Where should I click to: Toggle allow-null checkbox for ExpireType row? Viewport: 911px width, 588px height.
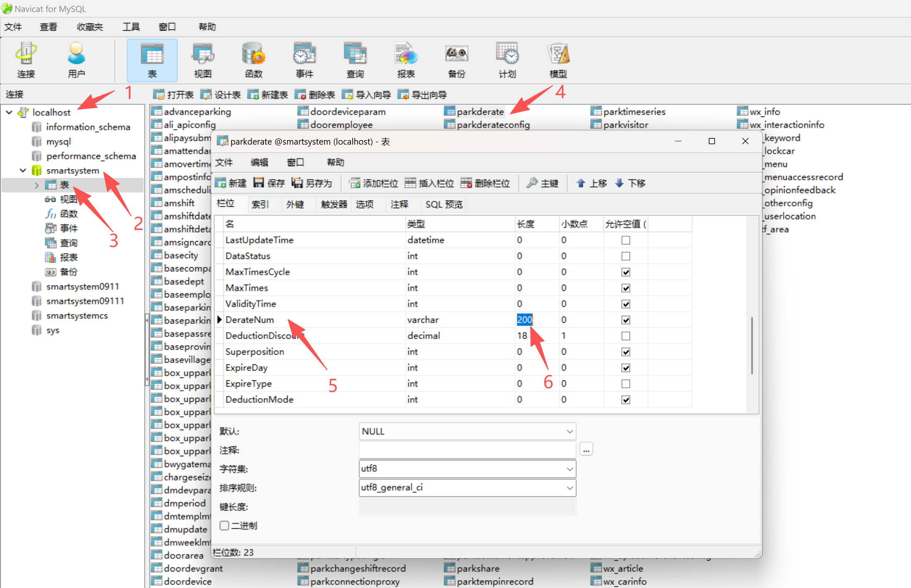click(625, 384)
